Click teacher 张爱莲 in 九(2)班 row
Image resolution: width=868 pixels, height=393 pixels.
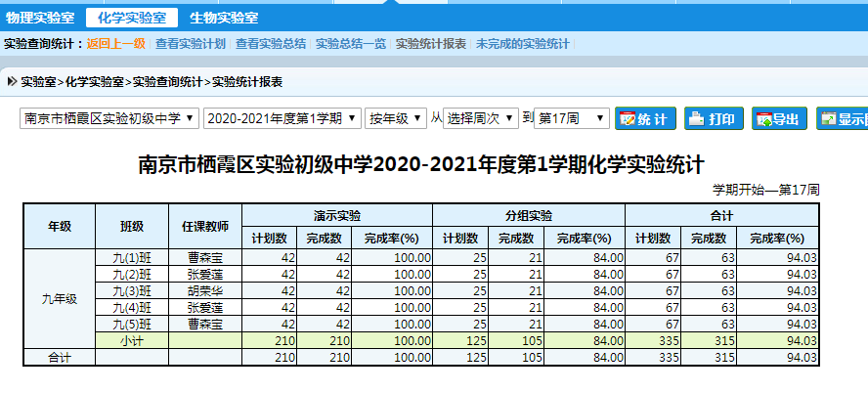point(205,274)
